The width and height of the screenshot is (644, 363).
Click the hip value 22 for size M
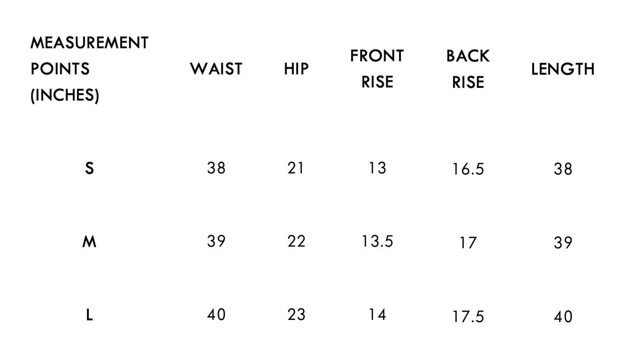pyautogui.click(x=296, y=241)
